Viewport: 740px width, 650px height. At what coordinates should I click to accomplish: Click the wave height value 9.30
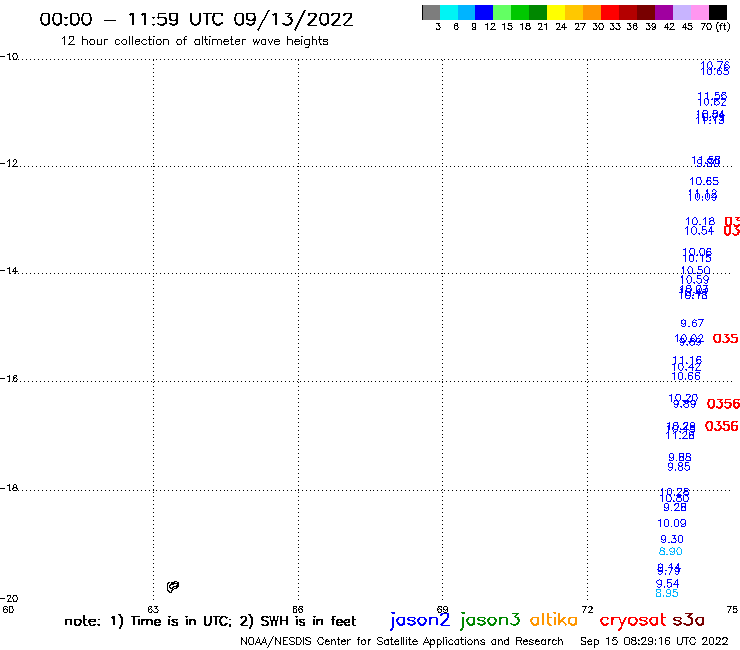[x=672, y=539]
